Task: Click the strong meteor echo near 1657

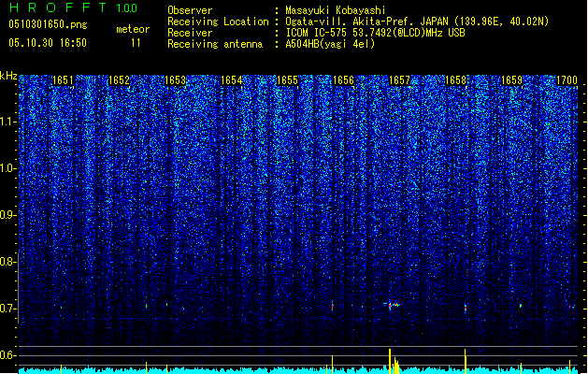Action: coord(392,306)
